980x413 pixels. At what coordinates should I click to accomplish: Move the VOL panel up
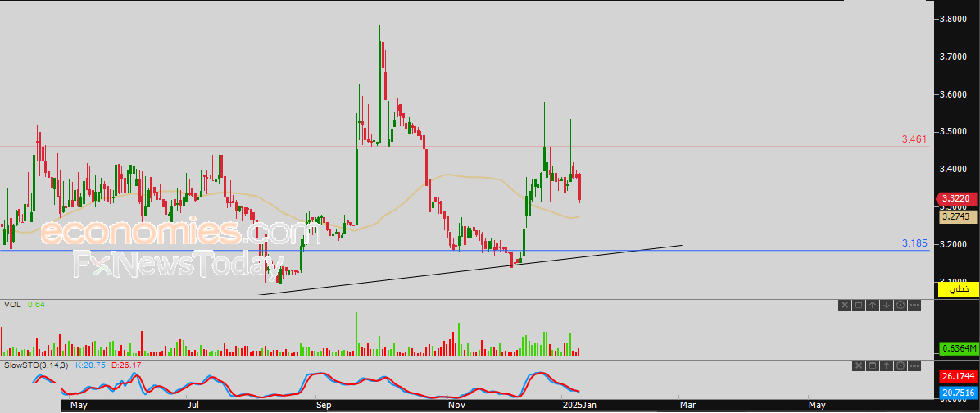click(x=873, y=305)
